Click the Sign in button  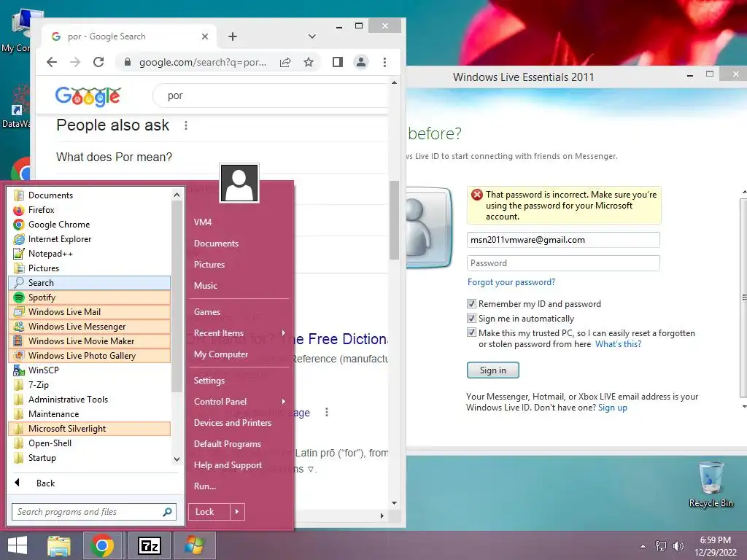point(492,370)
